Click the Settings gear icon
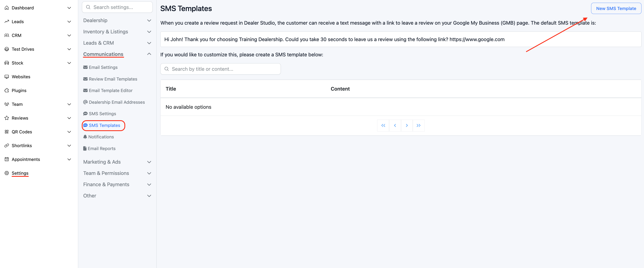Image resolution: width=644 pixels, height=268 pixels. click(7, 173)
